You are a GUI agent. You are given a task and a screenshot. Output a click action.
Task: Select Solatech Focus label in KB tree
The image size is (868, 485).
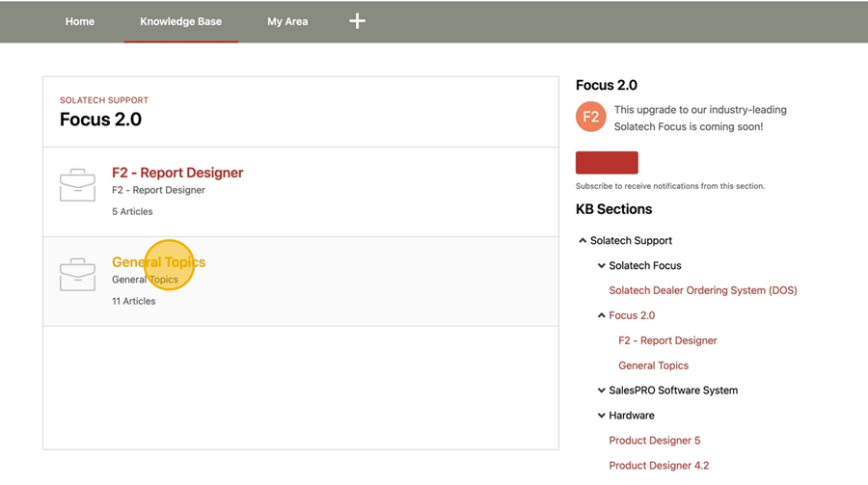pos(645,266)
